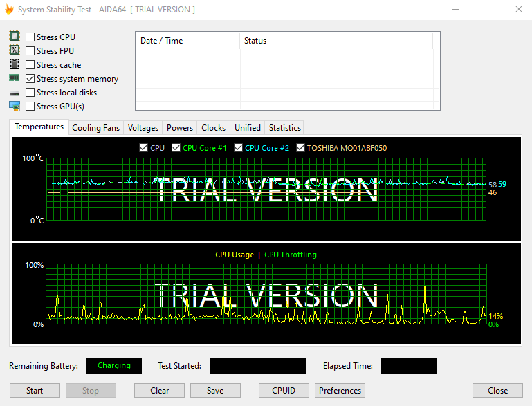Open Preferences
The image size is (532, 406).
tap(340, 390)
